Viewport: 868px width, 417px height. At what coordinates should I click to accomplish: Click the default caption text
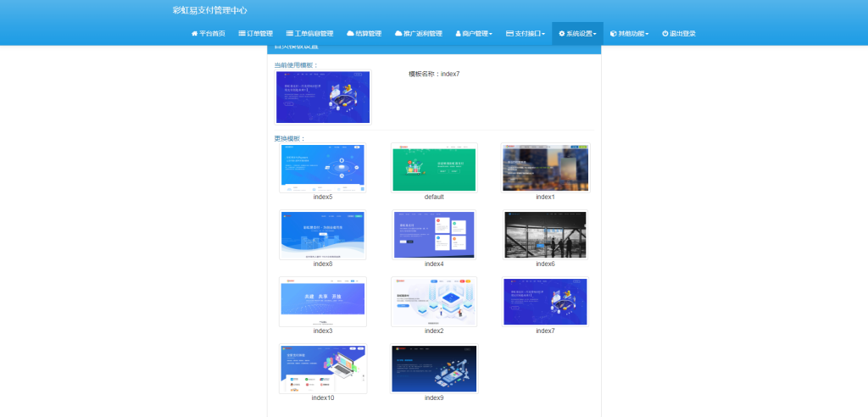click(x=434, y=197)
